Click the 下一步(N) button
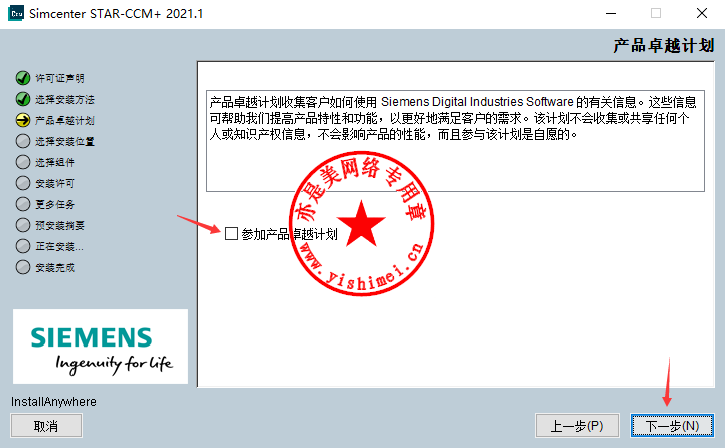The height and width of the screenshot is (448, 725). coord(672,425)
